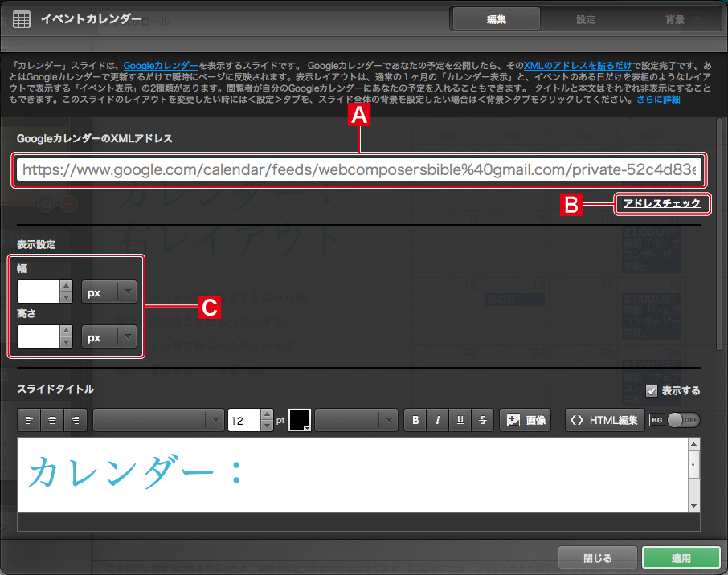Decrease 高さ value with down stepper
The height and width of the screenshot is (575, 728).
pos(67,342)
